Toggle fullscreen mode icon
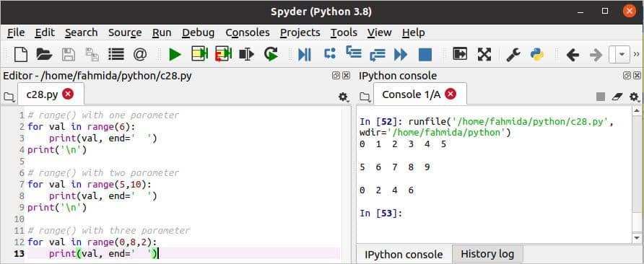This screenshot has width=644, height=264. (x=484, y=54)
